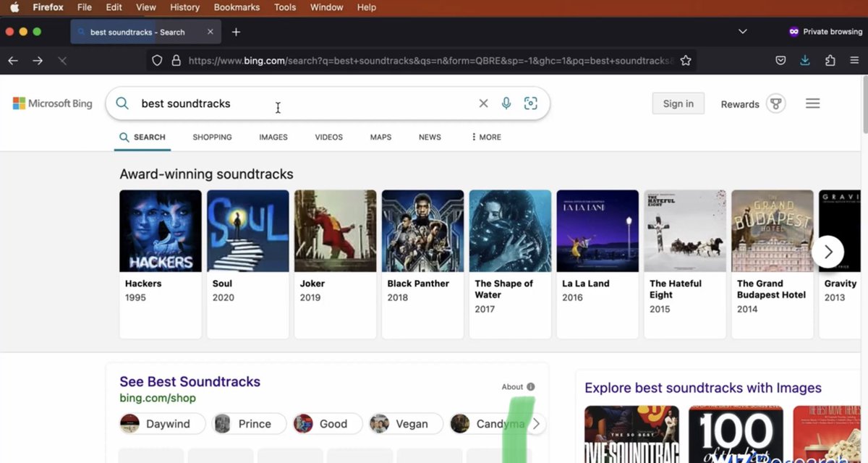Open the Help menu
The image size is (868, 463).
click(367, 7)
